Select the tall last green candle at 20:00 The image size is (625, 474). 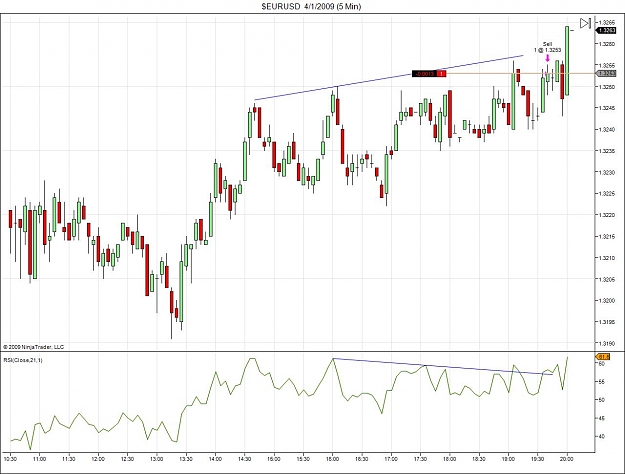click(x=567, y=61)
